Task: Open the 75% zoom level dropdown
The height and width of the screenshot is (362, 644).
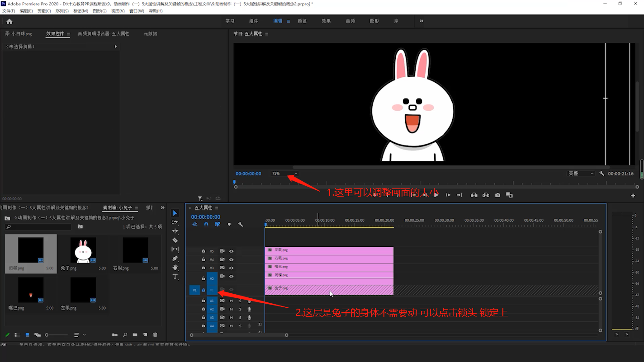Action: point(284,174)
